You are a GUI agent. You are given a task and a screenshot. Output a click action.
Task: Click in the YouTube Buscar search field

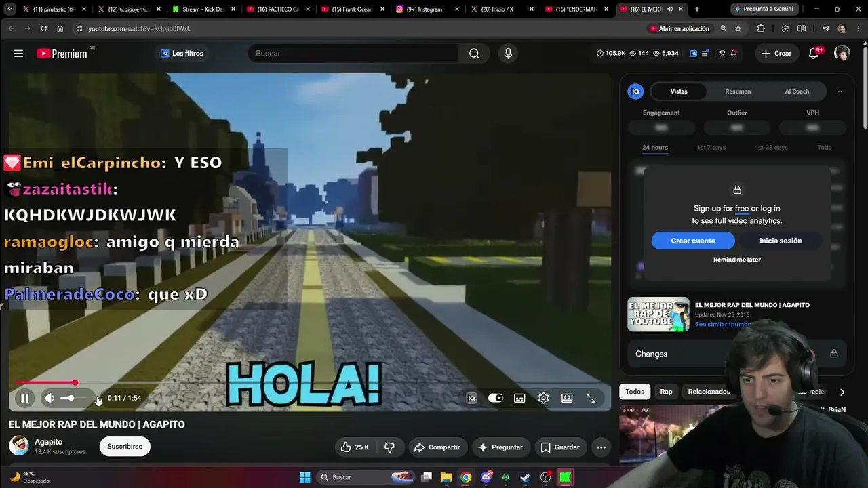353,54
